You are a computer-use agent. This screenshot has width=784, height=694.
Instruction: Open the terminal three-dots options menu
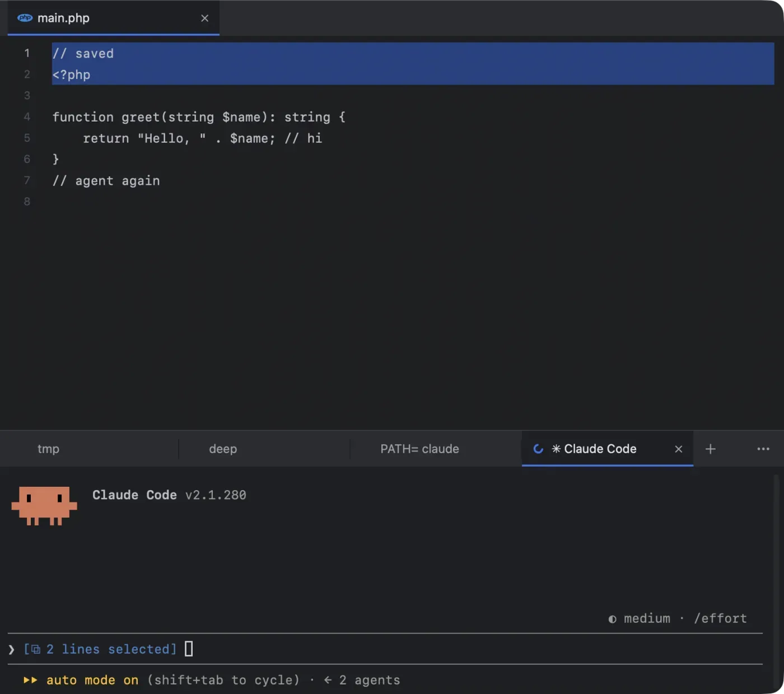pos(763,449)
